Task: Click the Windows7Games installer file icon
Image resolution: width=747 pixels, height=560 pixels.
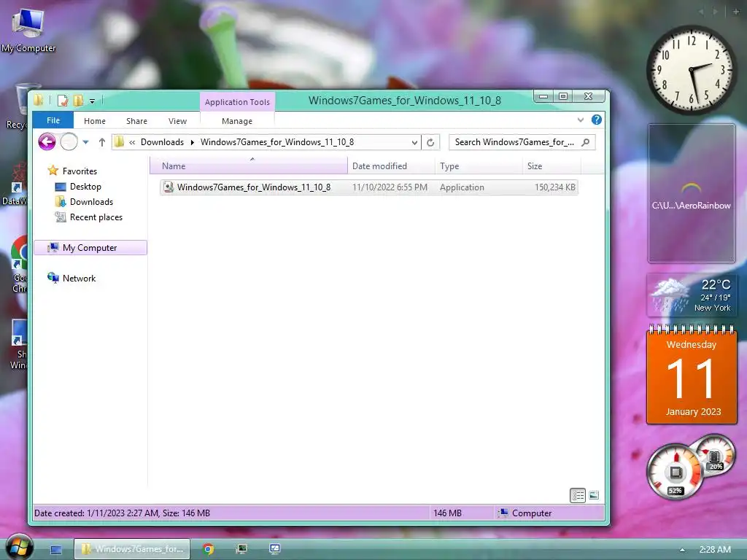Action: 169,187
